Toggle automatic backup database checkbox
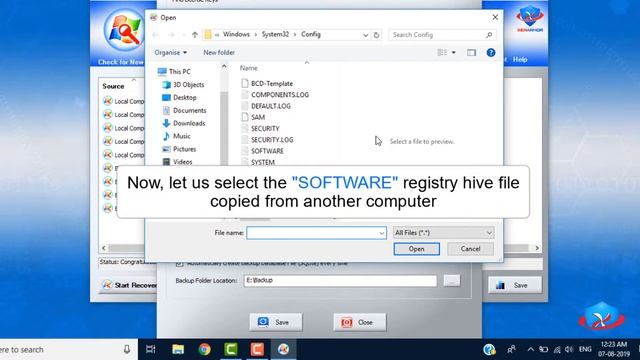 coord(179,264)
